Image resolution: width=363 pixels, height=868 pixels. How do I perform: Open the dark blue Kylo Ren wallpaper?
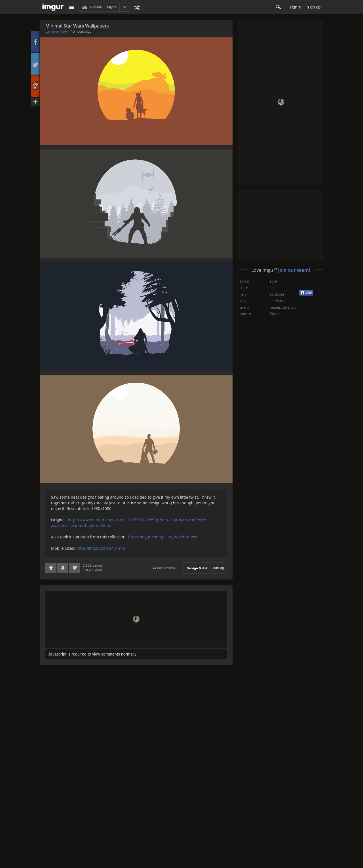136,316
